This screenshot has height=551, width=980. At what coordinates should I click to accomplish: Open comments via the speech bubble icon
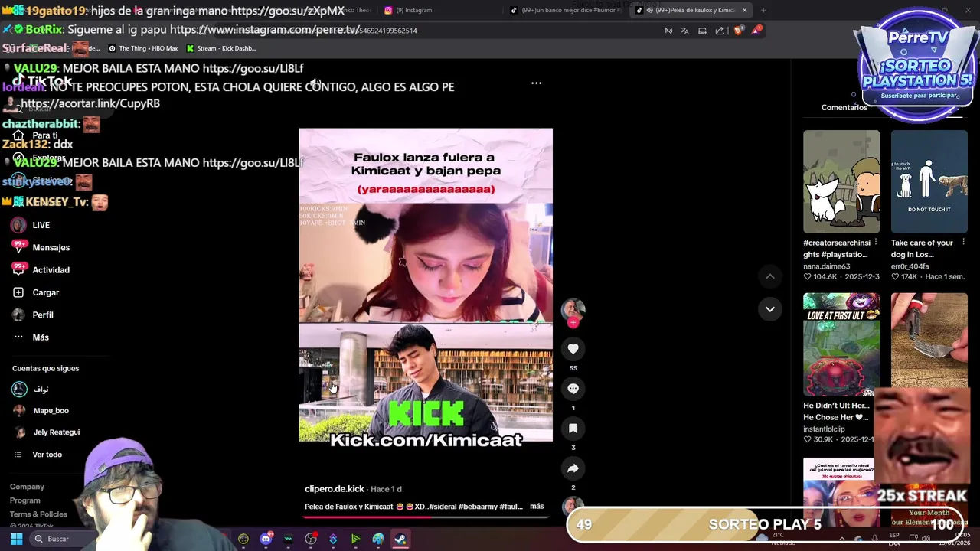[573, 389]
